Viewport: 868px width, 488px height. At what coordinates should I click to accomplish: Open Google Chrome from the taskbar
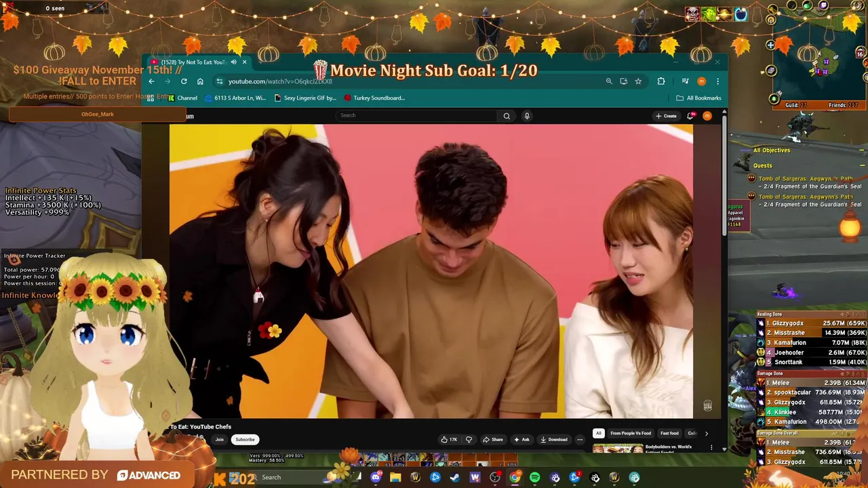(x=515, y=477)
